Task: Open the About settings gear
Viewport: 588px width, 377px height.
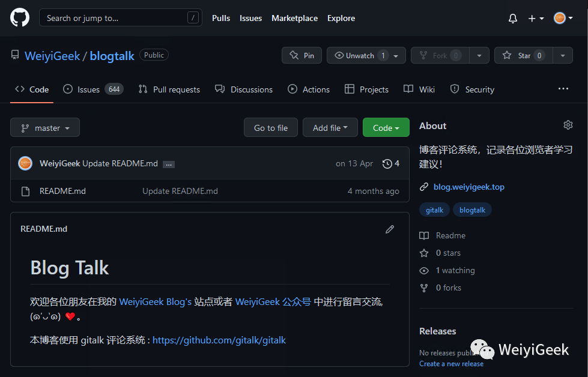Action: coord(568,125)
